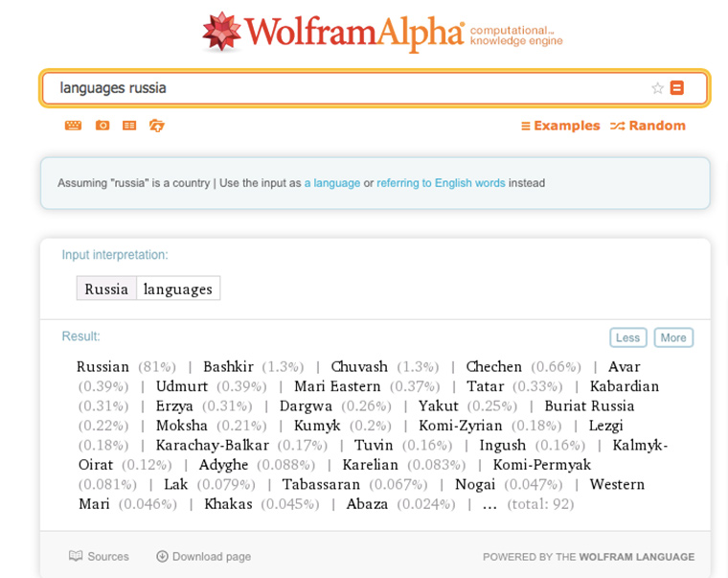Viewport: 728px width, 578px height.
Task: Open the extended keyboard icon
Action: tap(73, 126)
